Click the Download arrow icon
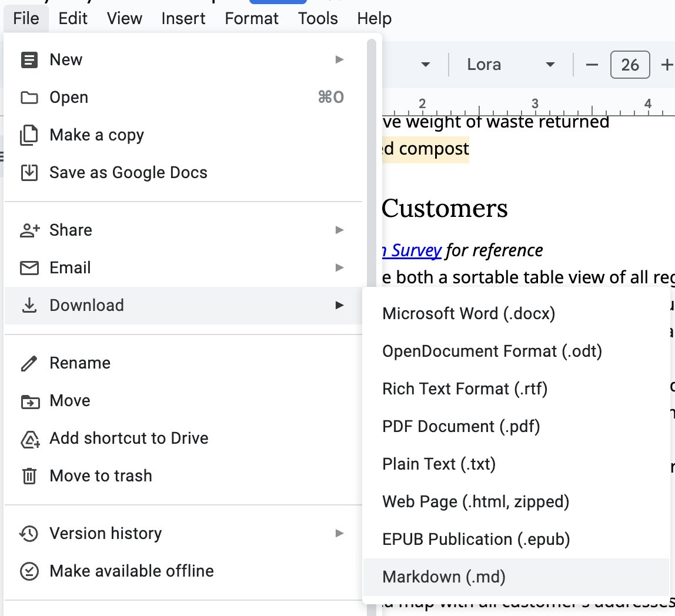The height and width of the screenshot is (616, 675). click(x=29, y=305)
